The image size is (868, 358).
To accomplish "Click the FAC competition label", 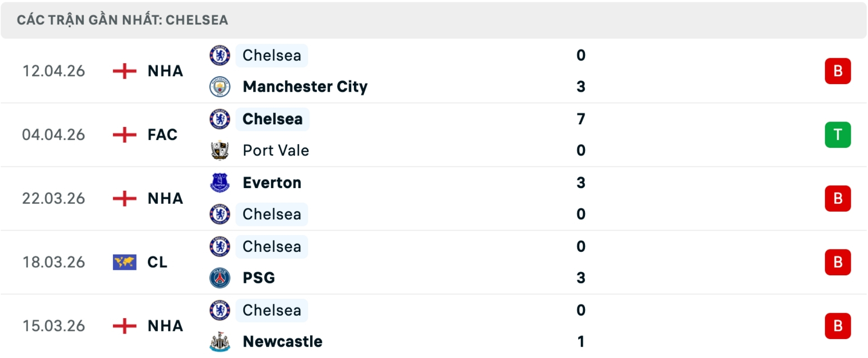I will tap(162, 135).
